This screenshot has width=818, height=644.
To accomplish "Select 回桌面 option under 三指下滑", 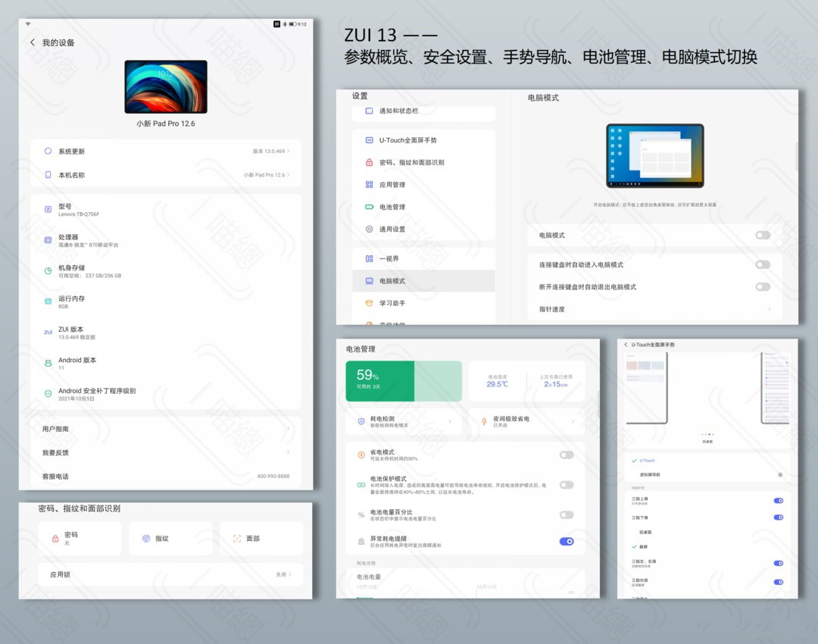I will (x=645, y=532).
